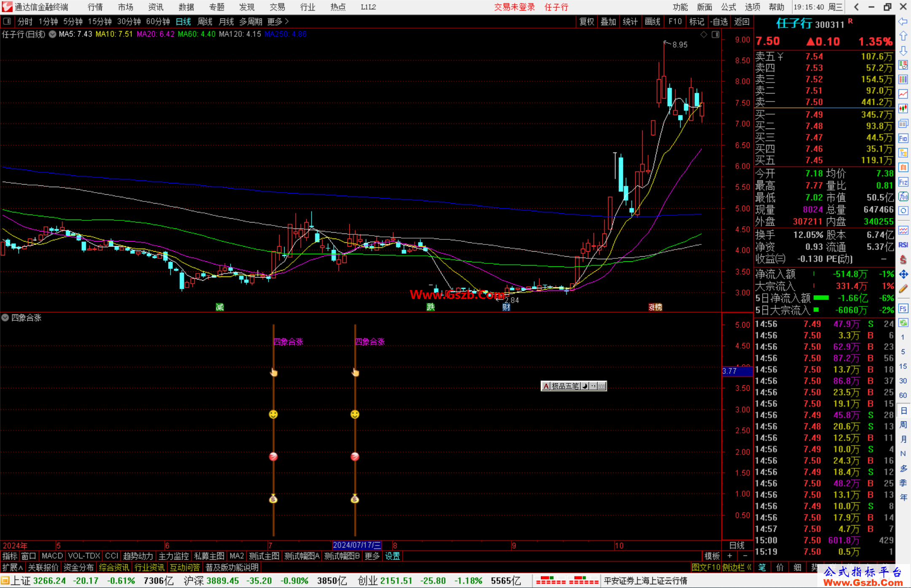Click the F10 icon in right sidebar
The height and width of the screenshot is (588, 911).
(x=903, y=138)
